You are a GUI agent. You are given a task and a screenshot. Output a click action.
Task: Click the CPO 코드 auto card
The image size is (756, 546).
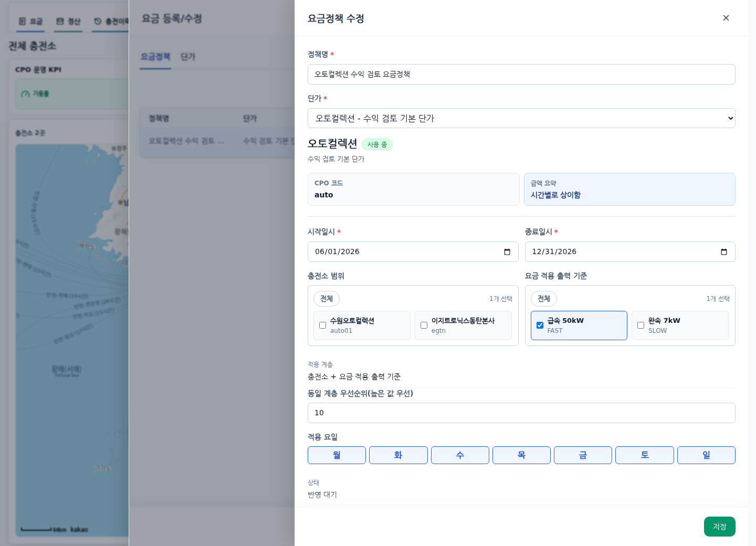point(413,189)
